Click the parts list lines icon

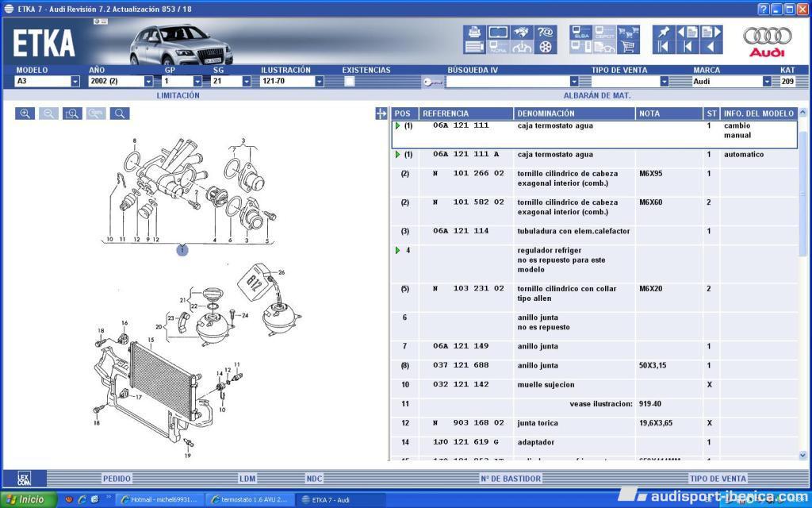(474, 47)
